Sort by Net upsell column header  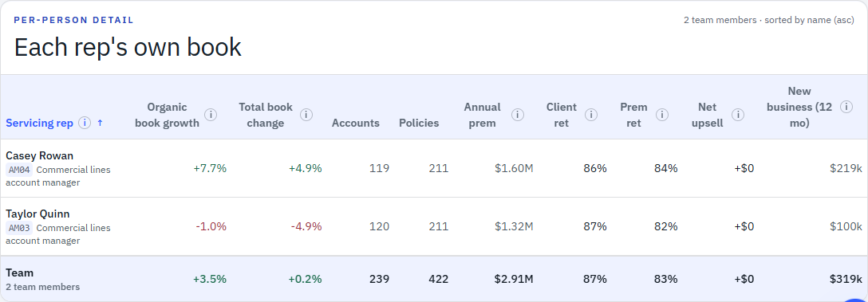click(708, 115)
